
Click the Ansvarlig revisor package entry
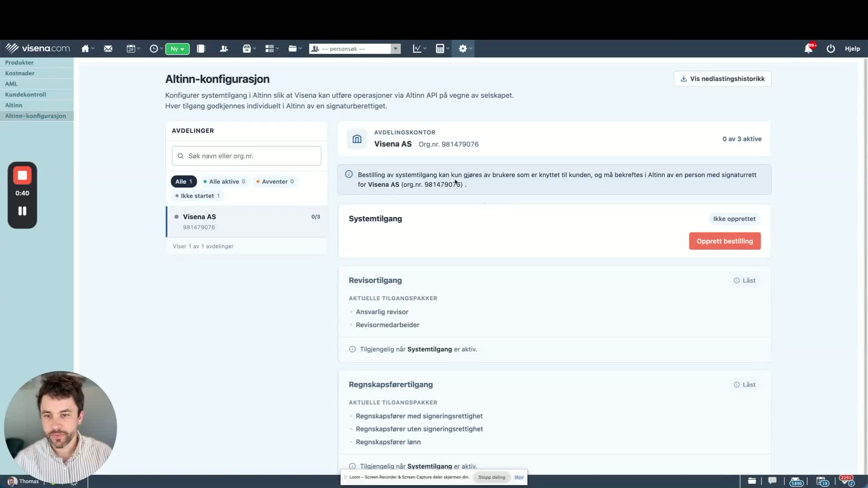click(x=382, y=312)
